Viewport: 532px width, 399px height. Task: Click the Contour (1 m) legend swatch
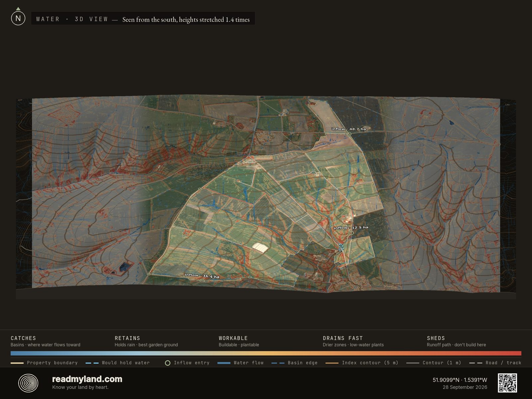coord(413,363)
